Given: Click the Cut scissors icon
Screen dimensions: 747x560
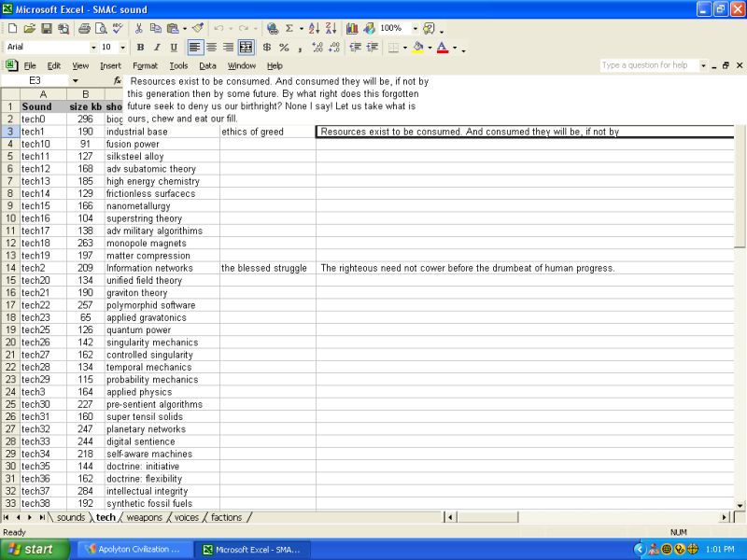Looking at the screenshot, I should tap(139, 29).
